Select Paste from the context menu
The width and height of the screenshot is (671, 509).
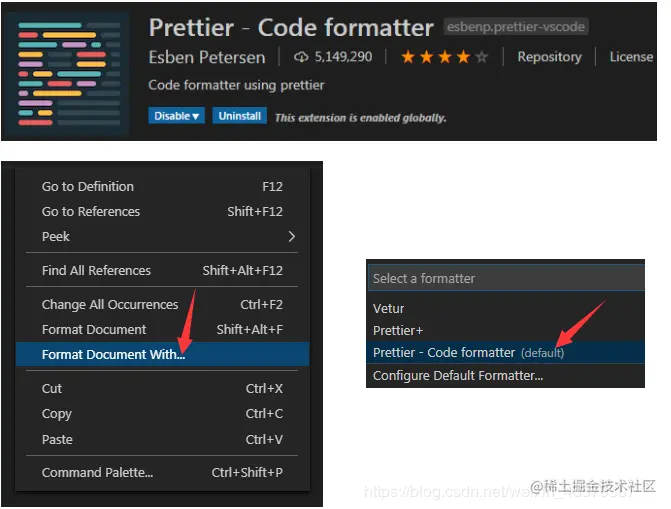pos(162,439)
